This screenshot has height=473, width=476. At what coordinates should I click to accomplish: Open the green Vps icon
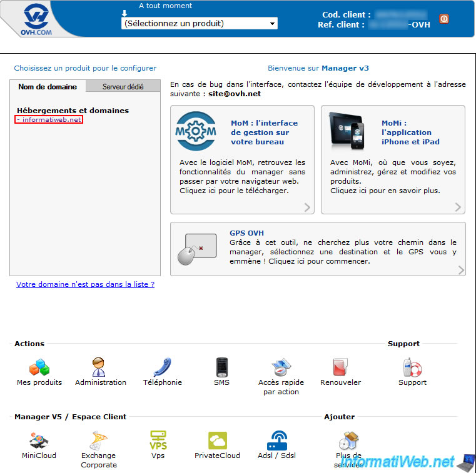pyautogui.click(x=158, y=440)
